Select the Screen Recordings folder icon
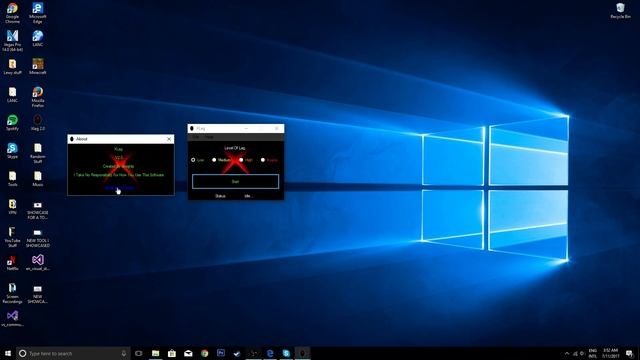The image size is (640, 360). click(12, 293)
